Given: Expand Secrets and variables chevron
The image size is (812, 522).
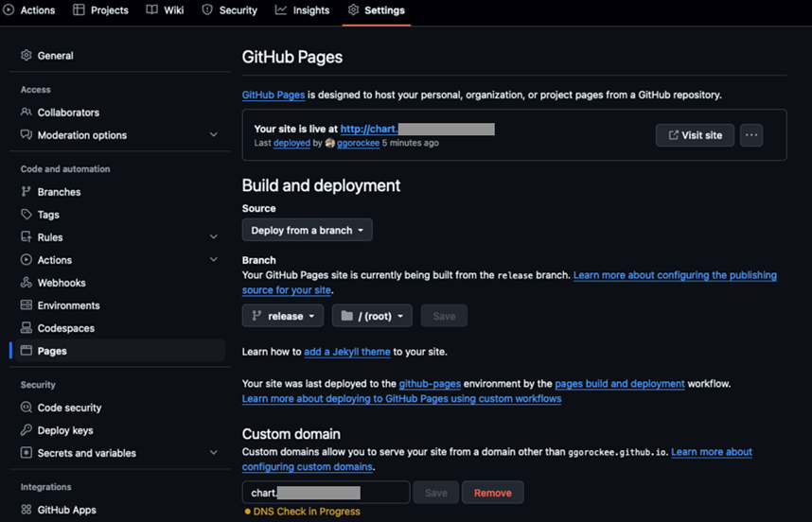Looking at the screenshot, I should (x=213, y=453).
